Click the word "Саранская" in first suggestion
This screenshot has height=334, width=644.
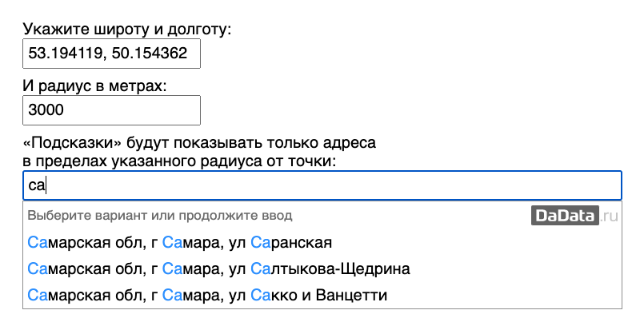[x=291, y=242]
